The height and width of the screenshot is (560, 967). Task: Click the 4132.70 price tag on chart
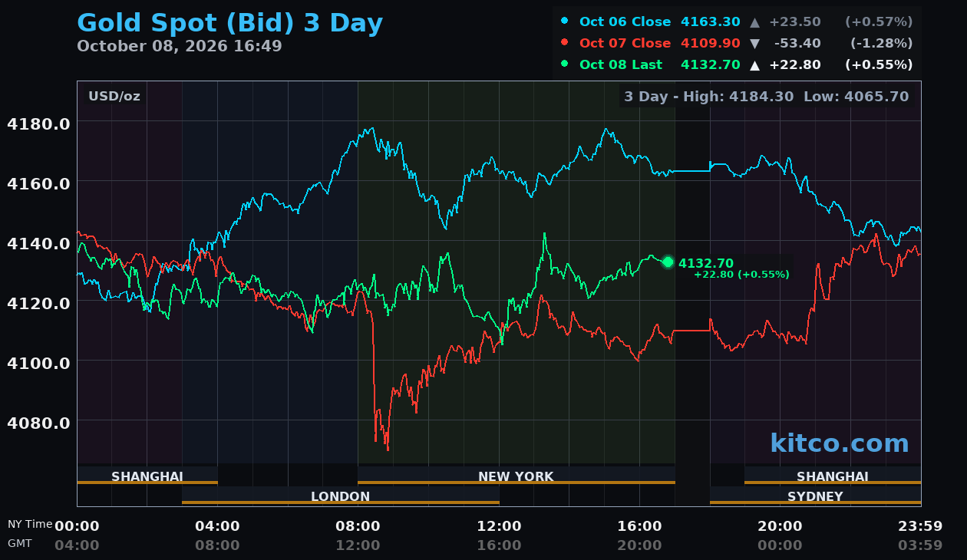click(x=706, y=264)
